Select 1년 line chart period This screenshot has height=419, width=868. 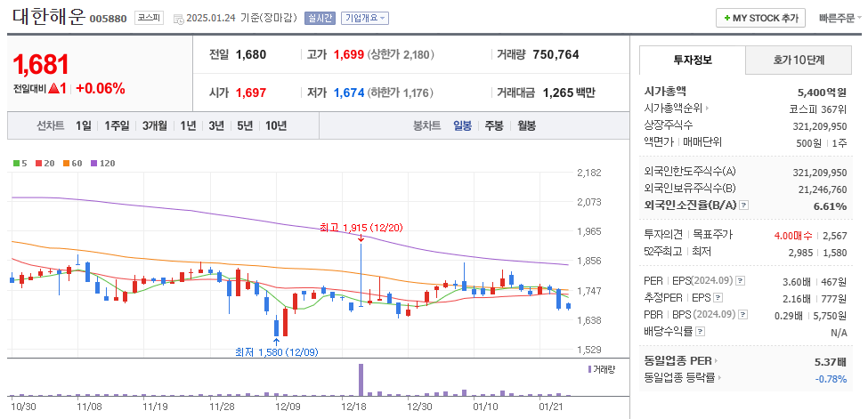(188, 125)
